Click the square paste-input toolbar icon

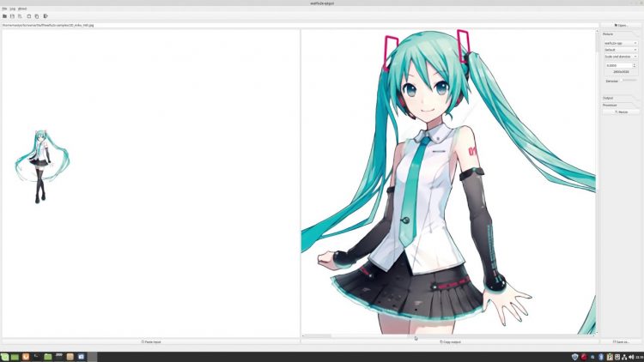point(28,16)
